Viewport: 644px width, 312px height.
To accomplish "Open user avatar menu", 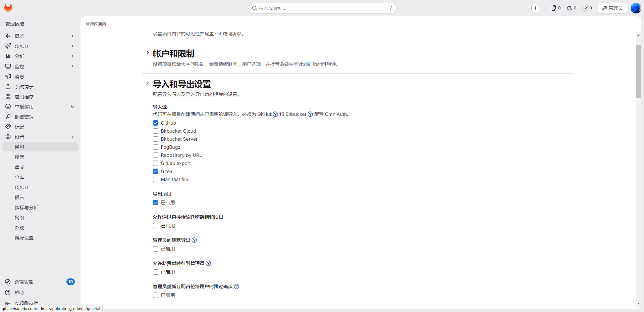I will tap(636, 8).
